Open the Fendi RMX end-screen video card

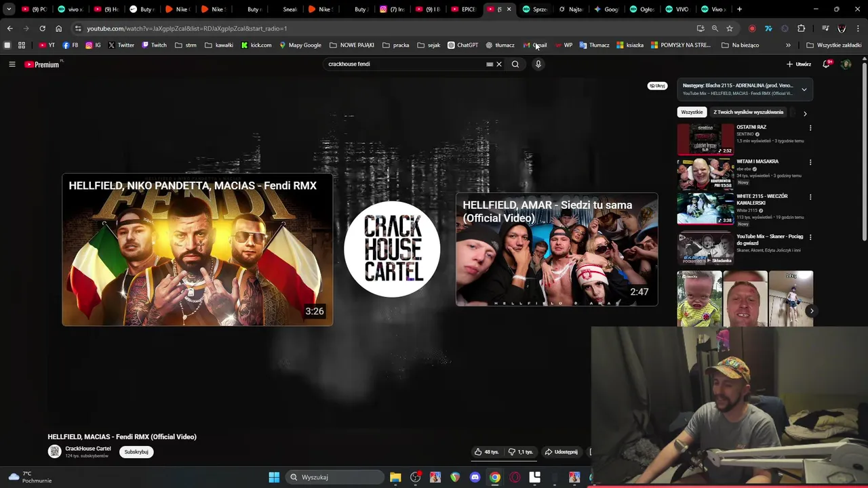(x=197, y=250)
